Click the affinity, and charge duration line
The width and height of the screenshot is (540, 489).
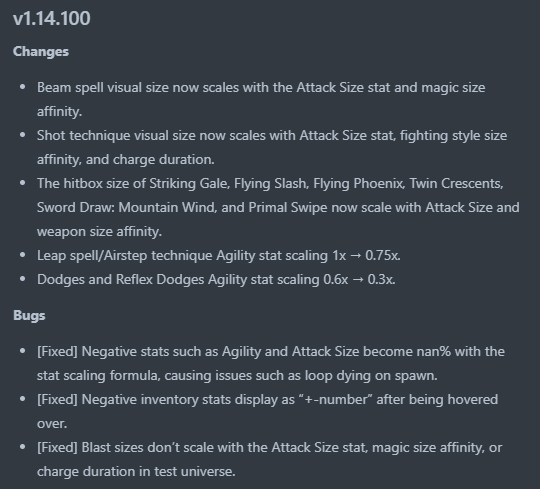tap(125, 160)
